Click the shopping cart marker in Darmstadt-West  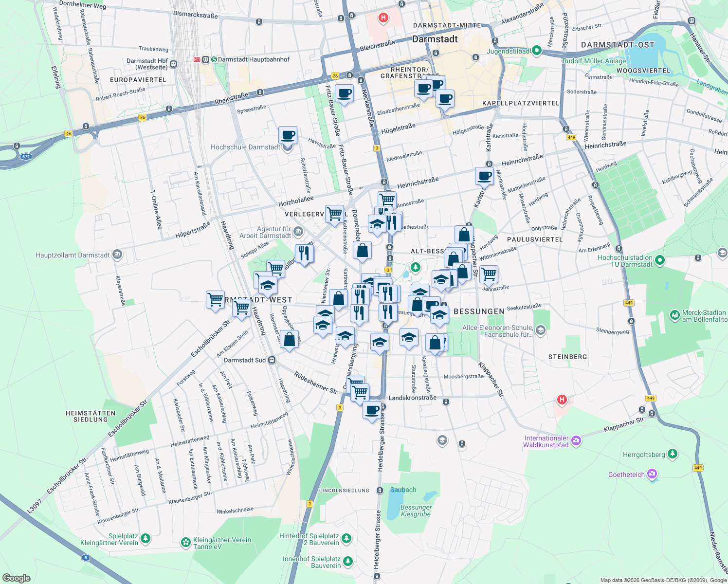tap(214, 299)
